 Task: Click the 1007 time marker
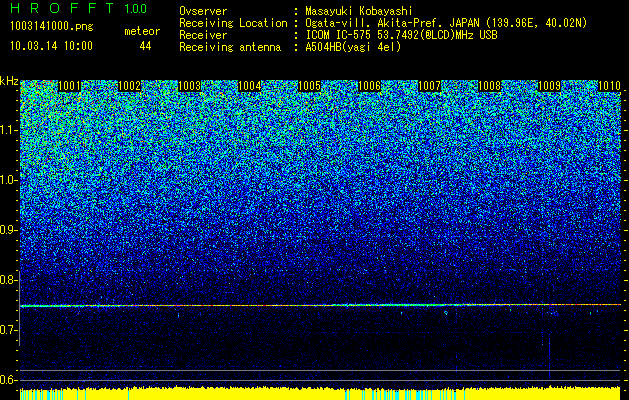[430, 86]
